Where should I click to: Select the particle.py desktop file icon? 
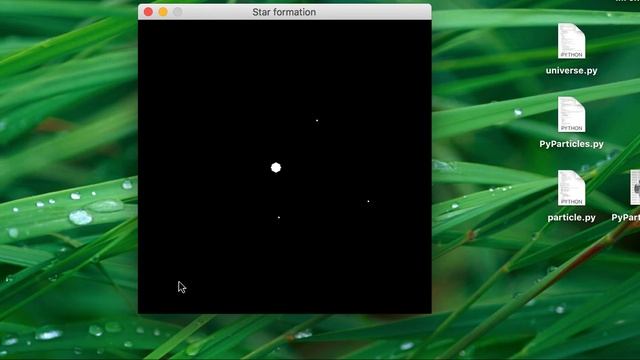pos(571,188)
